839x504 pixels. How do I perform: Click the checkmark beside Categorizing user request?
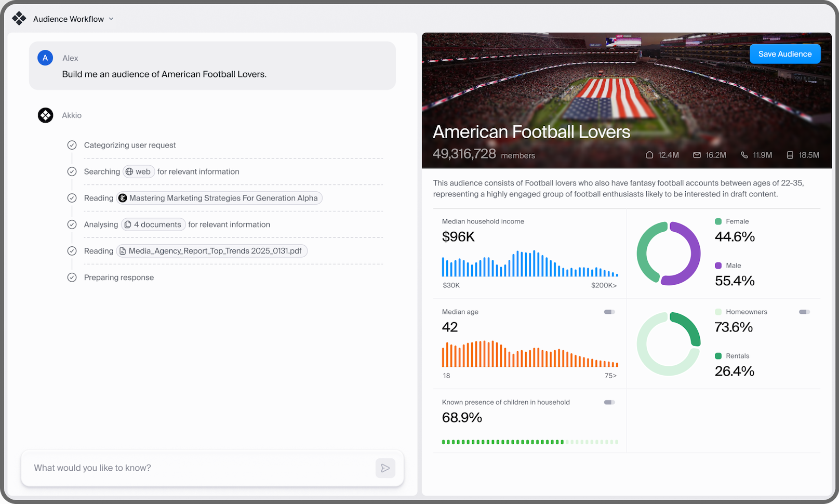coord(72,145)
